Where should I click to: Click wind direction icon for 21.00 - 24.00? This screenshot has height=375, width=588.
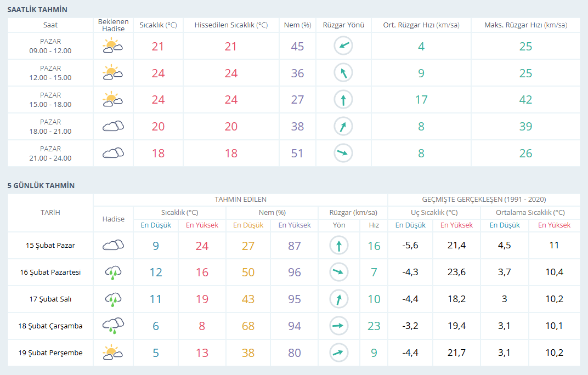[343, 153]
